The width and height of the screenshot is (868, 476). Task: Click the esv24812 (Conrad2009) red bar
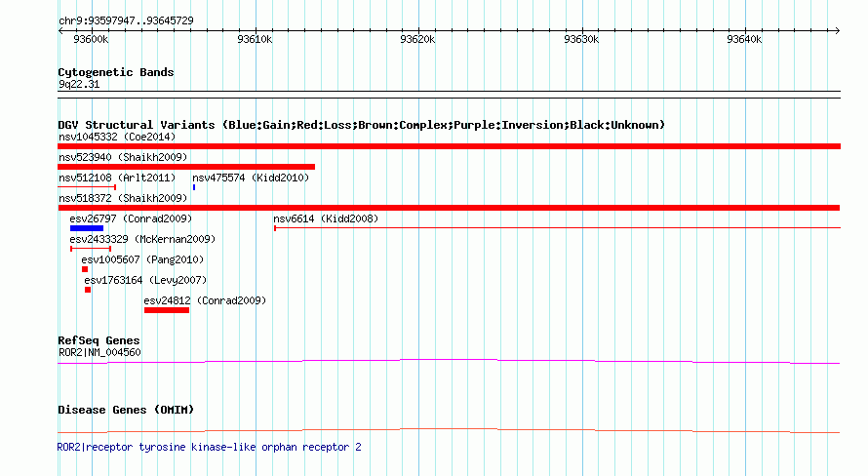(x=167, y=310)
